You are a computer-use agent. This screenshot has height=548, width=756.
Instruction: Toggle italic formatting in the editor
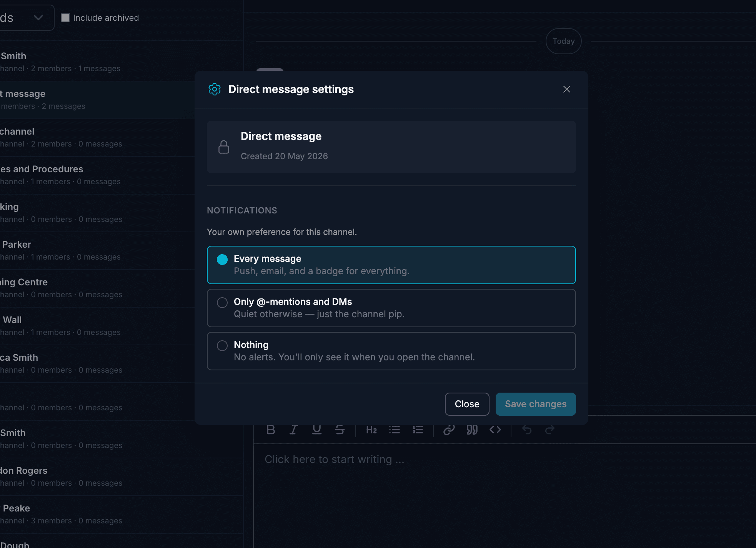(294, 430)
